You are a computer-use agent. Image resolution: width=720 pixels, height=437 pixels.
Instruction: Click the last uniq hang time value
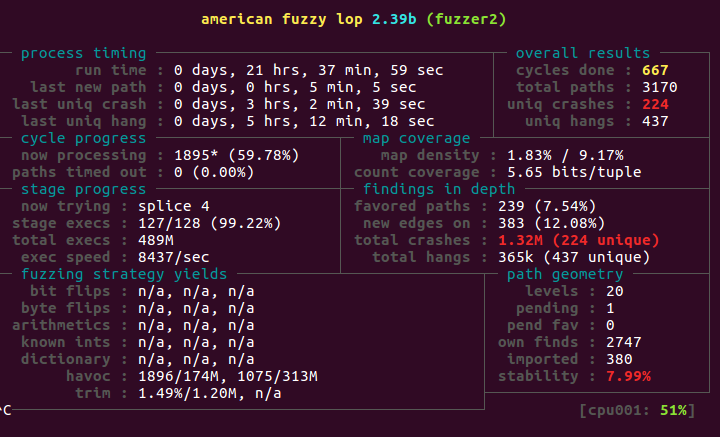[x=304, y=121]
